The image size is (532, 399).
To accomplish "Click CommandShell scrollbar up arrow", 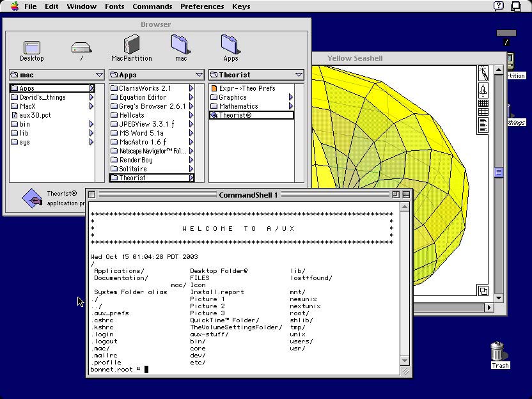I will pyautogui.click(x=404, y=207).
